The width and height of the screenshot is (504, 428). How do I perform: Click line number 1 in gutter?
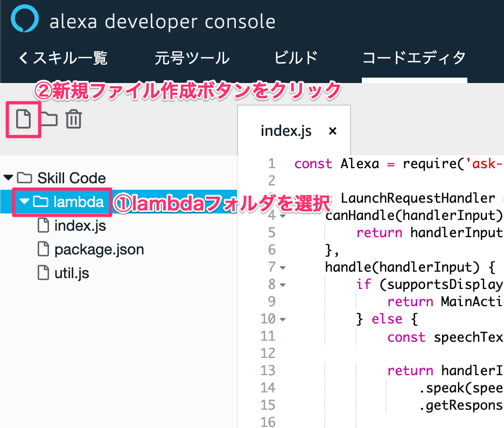click(272, 163)
